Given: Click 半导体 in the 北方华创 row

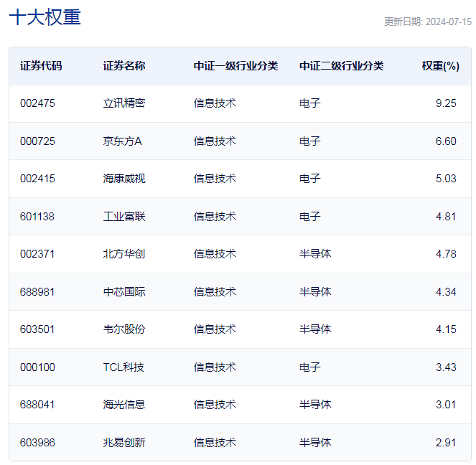Looking at the screenshot, I should 315,254.
